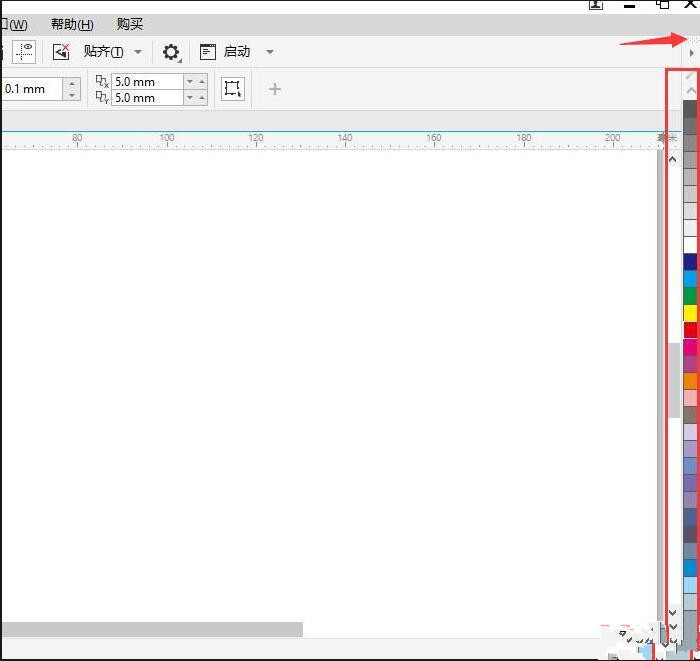The height and width of the screenshot is (661, 700).
Task: Open the partially visible 窗口(W) menu
Action: click(14, 24)
